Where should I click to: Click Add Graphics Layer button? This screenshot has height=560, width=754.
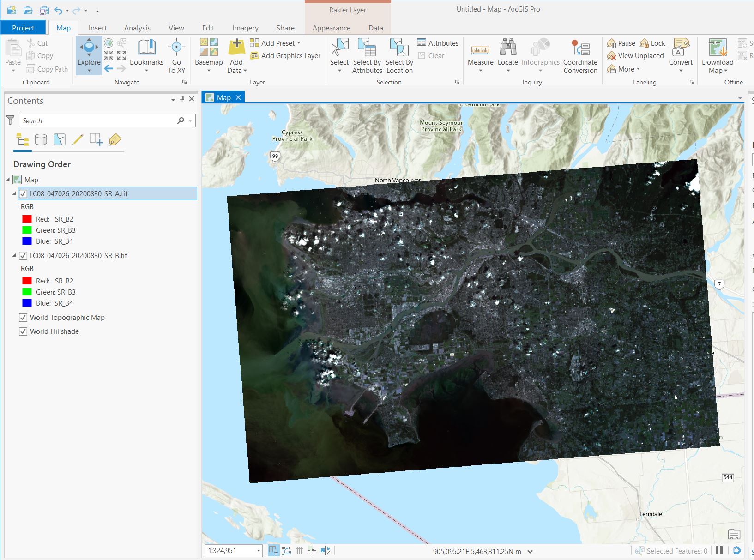click(x=285, y=56)
